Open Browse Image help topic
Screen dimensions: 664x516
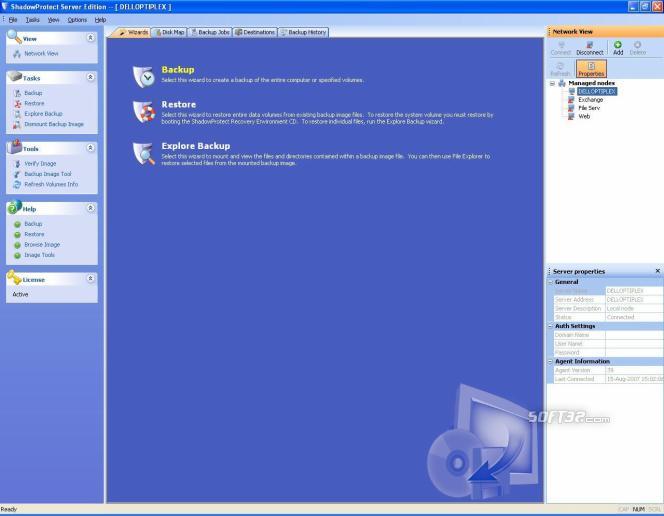42,245
